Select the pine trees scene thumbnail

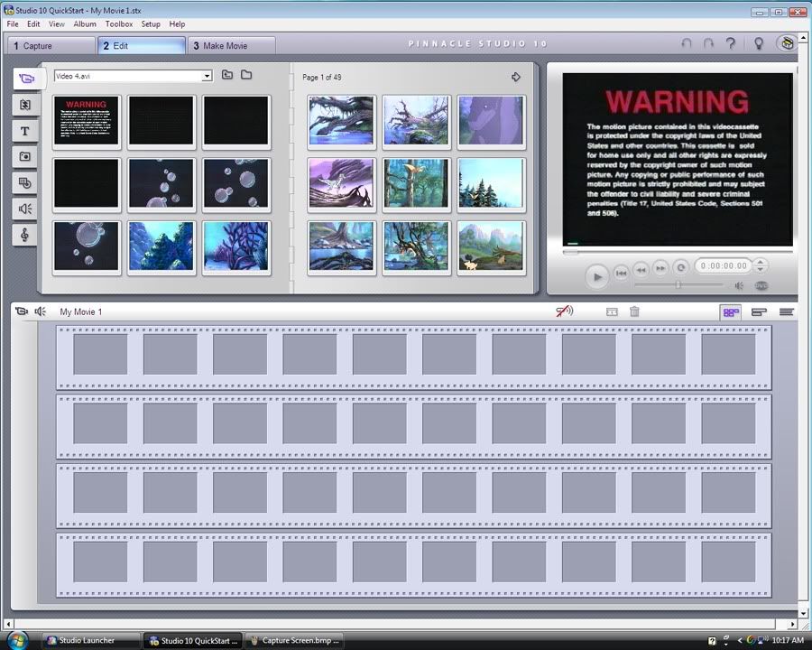491,184
